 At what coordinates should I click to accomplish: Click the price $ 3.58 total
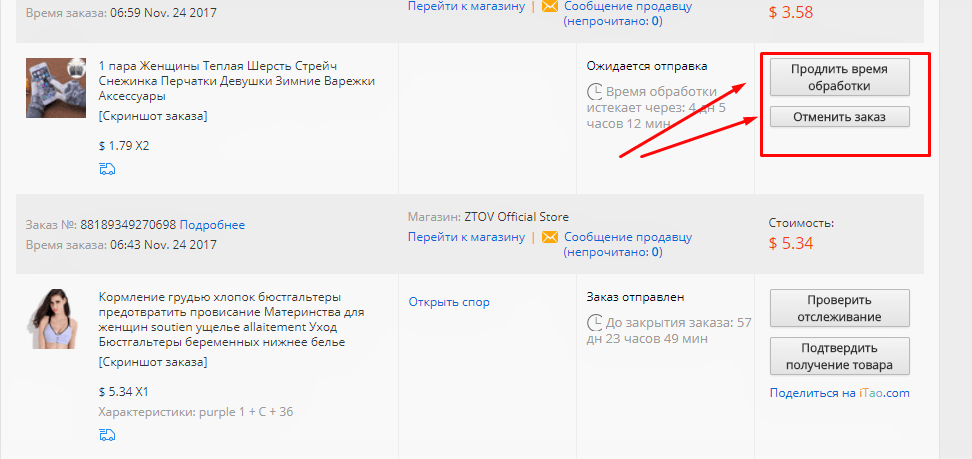pos(791,12)
